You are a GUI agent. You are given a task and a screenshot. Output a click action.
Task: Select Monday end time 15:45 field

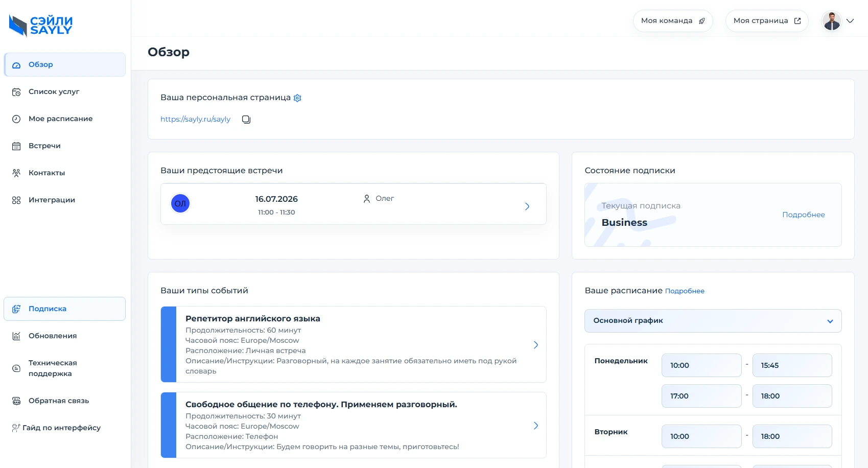click(792, 365)
